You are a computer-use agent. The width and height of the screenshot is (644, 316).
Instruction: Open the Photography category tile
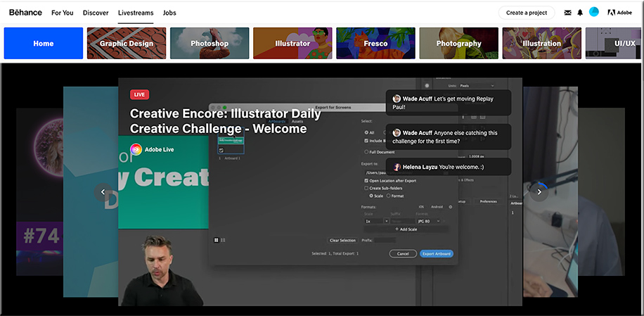pyautogui.click(x=459, y=43)
